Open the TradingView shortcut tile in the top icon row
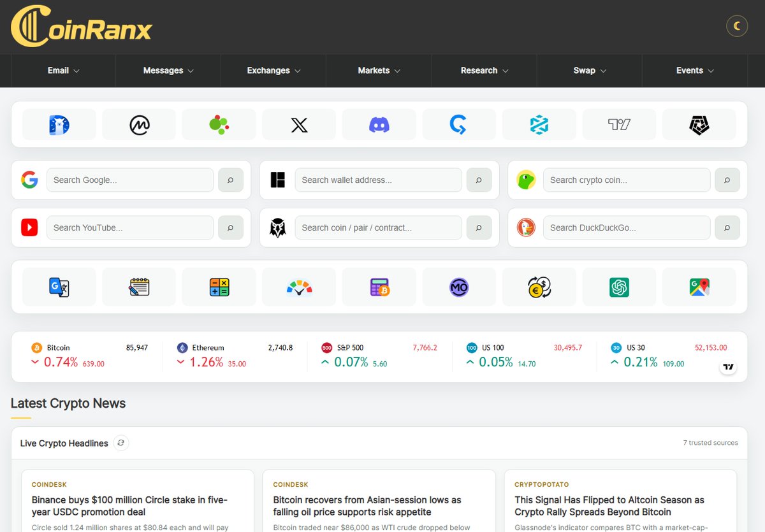 click(x=619, y=124)
